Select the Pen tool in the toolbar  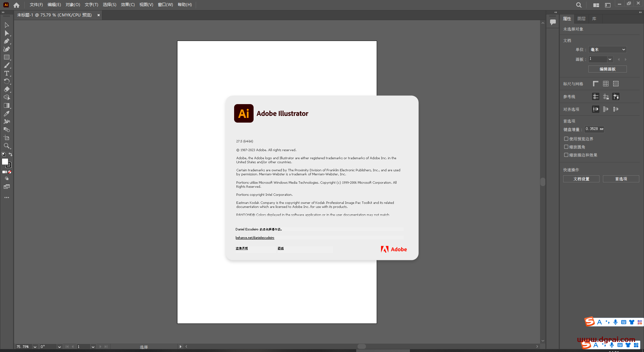(x=7, y=42)
